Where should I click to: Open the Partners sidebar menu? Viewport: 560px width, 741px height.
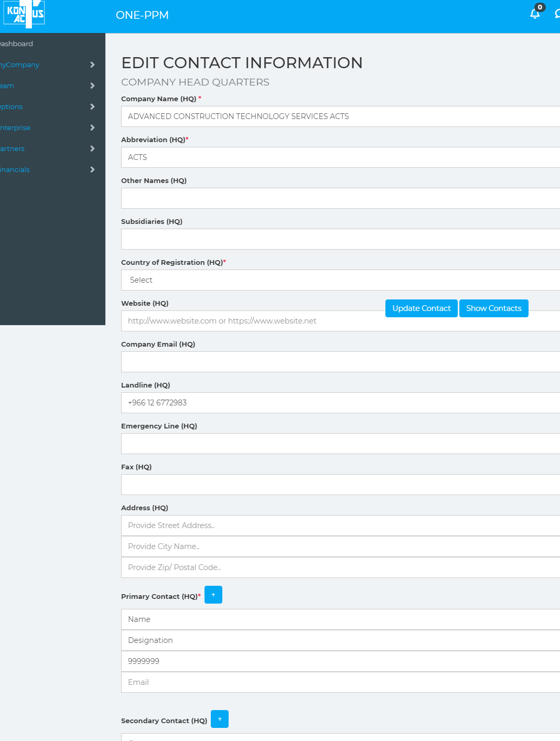point(13,148)
